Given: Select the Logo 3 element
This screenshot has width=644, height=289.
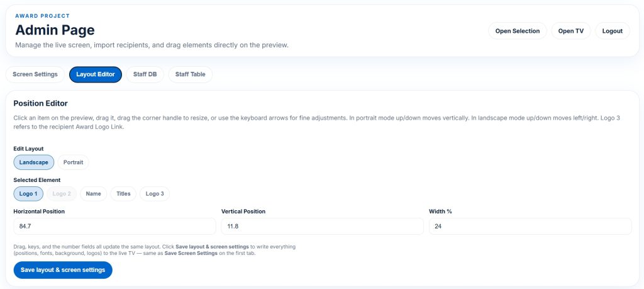Looking at the screenshot, I should click(155, 194).
